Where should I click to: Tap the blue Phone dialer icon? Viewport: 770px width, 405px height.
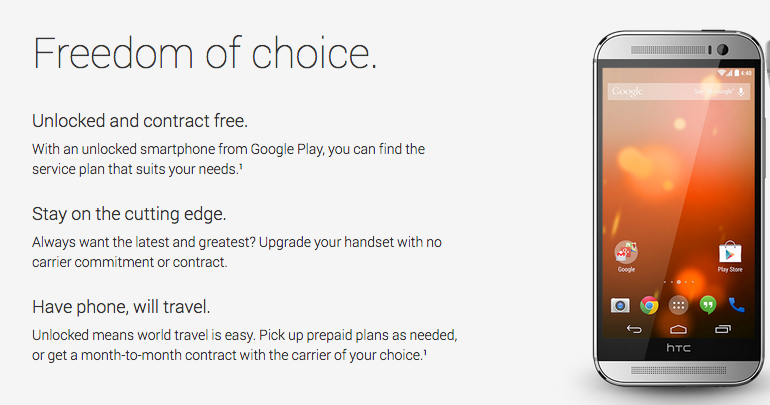point(736,305)
